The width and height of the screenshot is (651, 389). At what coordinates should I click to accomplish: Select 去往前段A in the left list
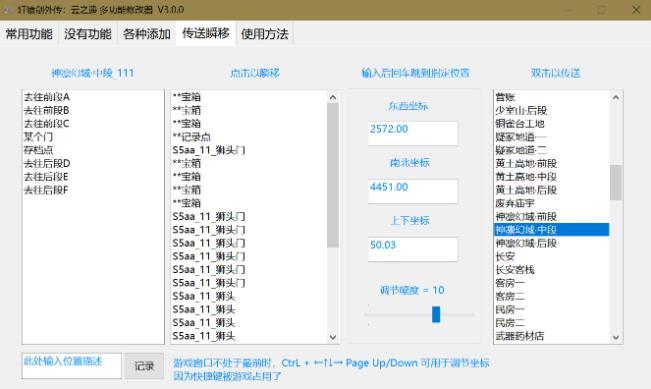93,97
